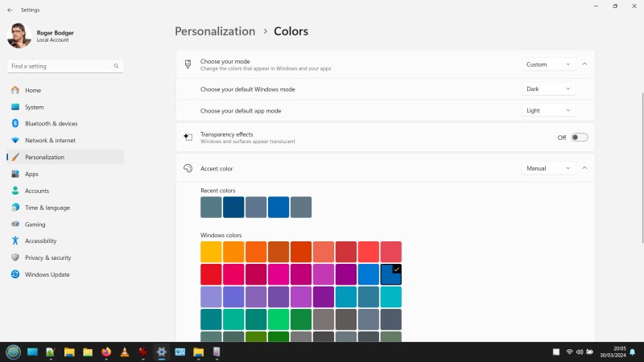The image size is (644, 362).
Task: Click the Privacy & security shield icon
Action: point(15,257)
